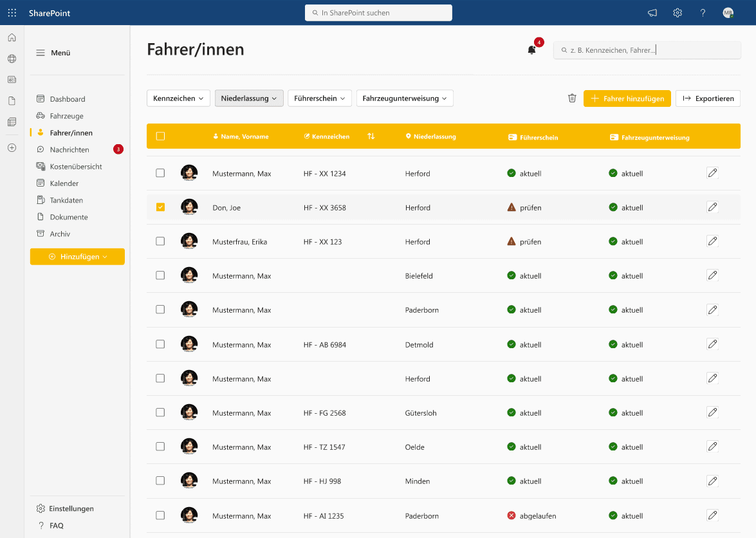Open the Führerschein filter dropdown
This screenshot has height=538, width=756.
(319, 98)
